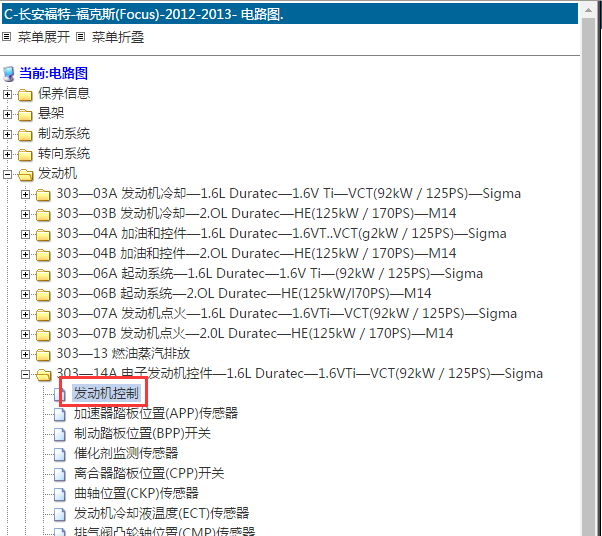602x536 pixels.
Task: Expand the 303—06B 起动系统 node
Action: pyautogui.click(x=25, y=294)
